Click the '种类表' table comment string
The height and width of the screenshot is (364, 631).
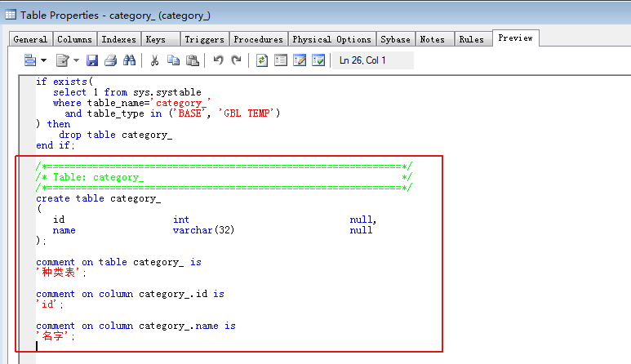[59, 273]
